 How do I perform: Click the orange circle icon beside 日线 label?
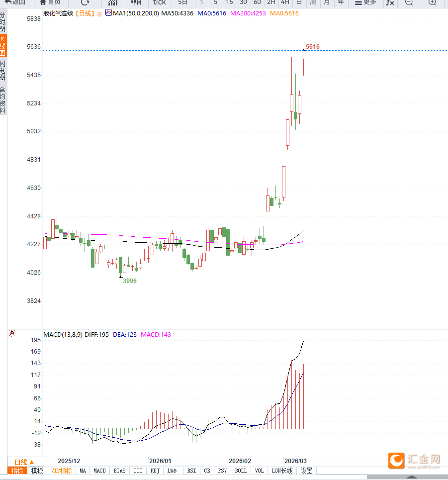(99, 14)
